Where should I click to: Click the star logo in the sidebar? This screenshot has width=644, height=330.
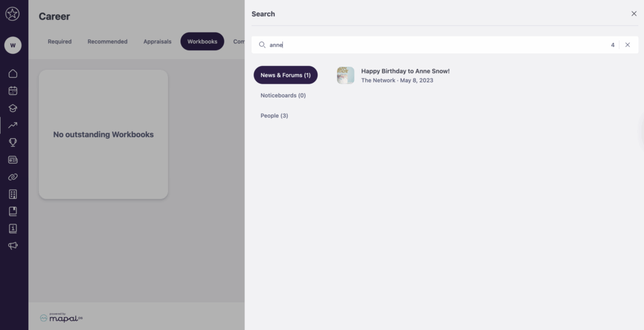tap(13, 14)
